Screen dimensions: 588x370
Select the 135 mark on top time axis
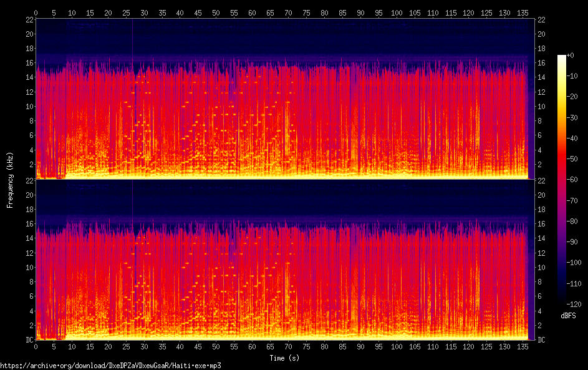click(x=523, y=12)
